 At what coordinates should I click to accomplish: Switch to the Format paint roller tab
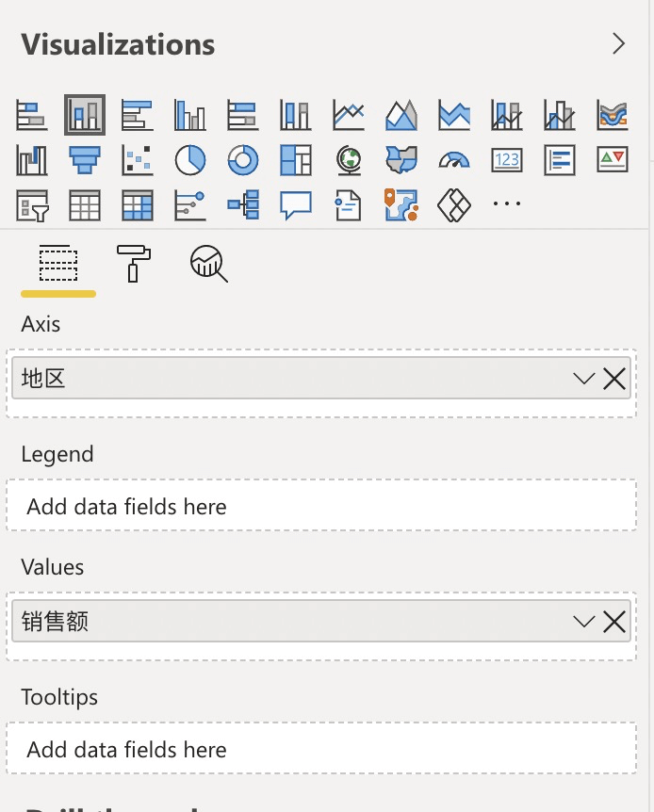pos(133,264)
